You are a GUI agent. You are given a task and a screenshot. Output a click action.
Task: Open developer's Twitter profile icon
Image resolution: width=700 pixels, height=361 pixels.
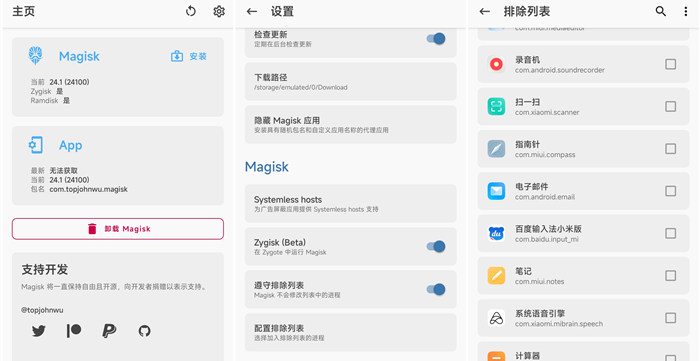point(39,331)
